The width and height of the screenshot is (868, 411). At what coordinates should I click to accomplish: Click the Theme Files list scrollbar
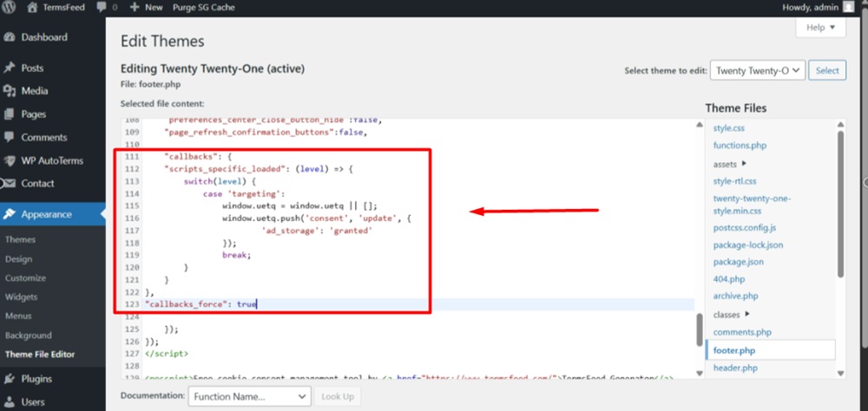[x=841, y=205]
